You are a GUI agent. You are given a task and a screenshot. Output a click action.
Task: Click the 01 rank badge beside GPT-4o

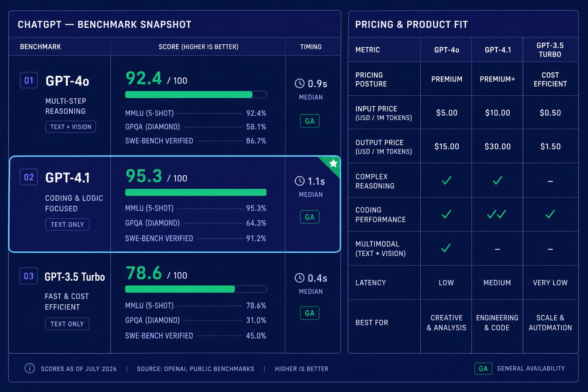(x=29, y=80)
